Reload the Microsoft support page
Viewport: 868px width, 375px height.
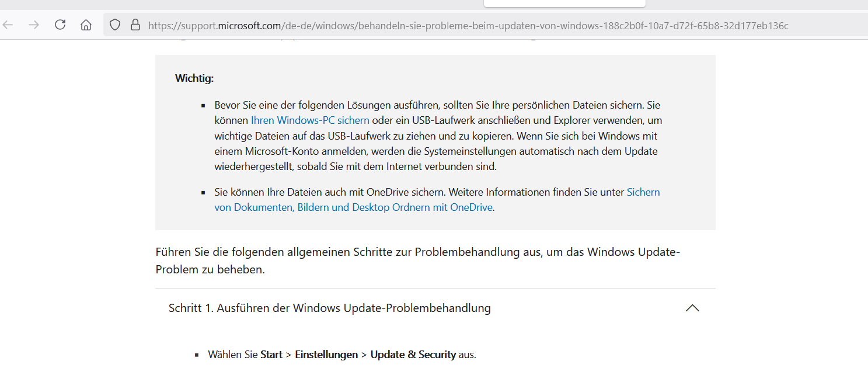60,25
